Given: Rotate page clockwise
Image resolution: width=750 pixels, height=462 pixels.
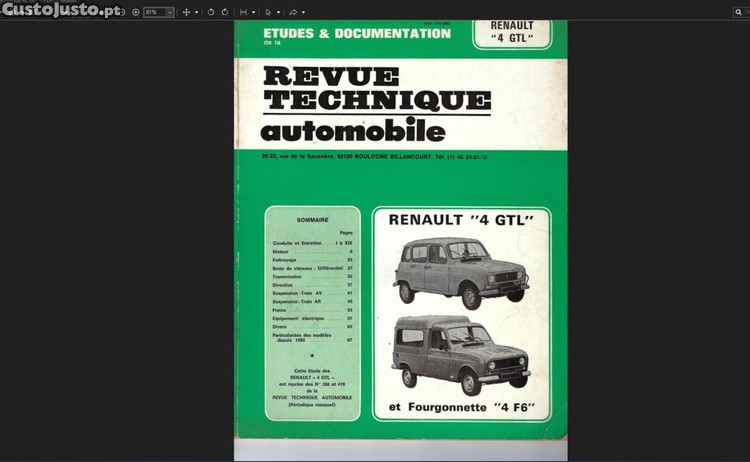Looking at the screenshot, I should pyautogui.click(x=225, y=12).
